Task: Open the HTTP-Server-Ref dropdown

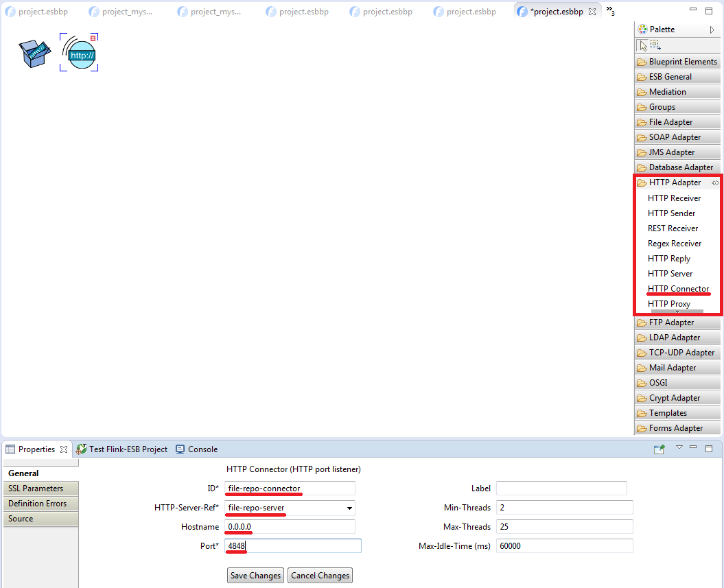Action: tap(350, 508)
